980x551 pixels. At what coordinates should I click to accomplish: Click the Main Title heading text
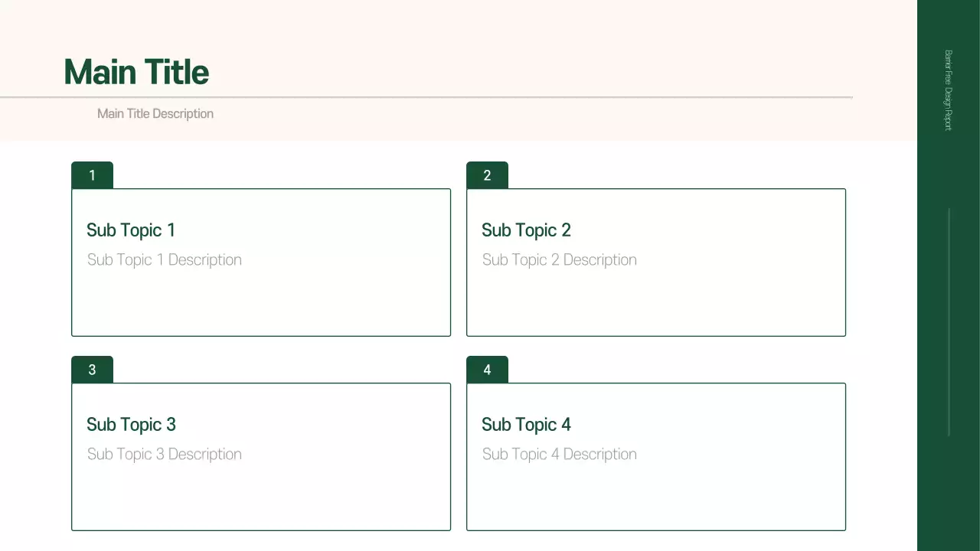pos(136,73)
